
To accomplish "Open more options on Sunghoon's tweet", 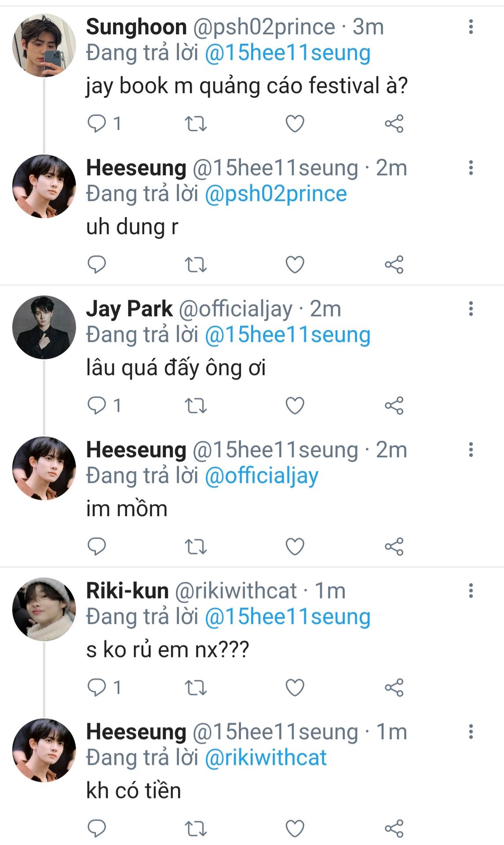I will (471, 27).
